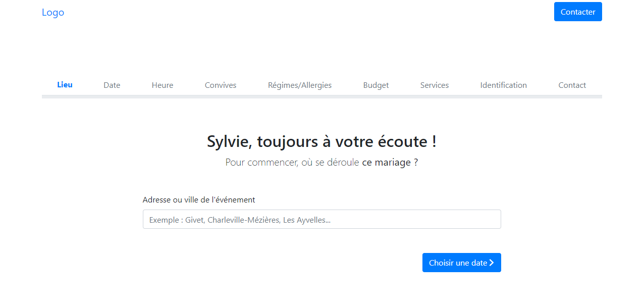The image size is (644, 307).
Task: Go to the Identification tab
Action: (504, 85)
